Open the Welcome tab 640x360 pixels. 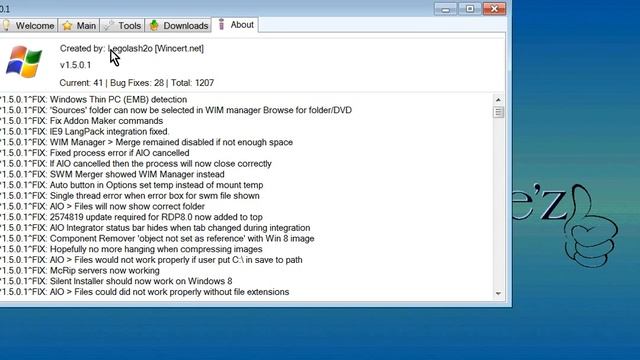(x=28, y=25)
